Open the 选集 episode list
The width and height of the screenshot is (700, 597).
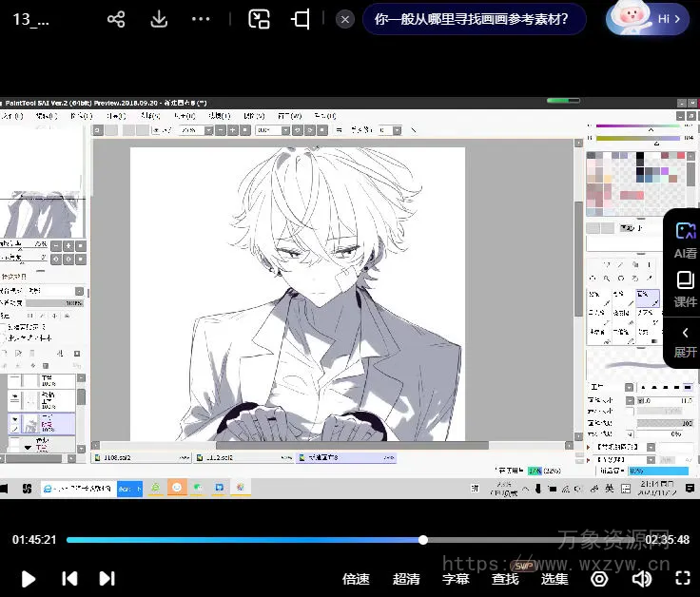pos(554,578)
